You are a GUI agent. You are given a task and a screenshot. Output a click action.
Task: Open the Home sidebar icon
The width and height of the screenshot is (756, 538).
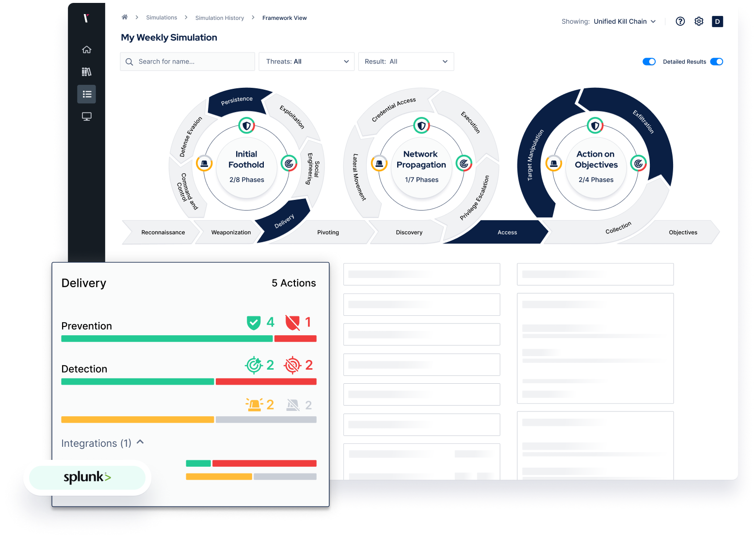(x=86, y=49)
